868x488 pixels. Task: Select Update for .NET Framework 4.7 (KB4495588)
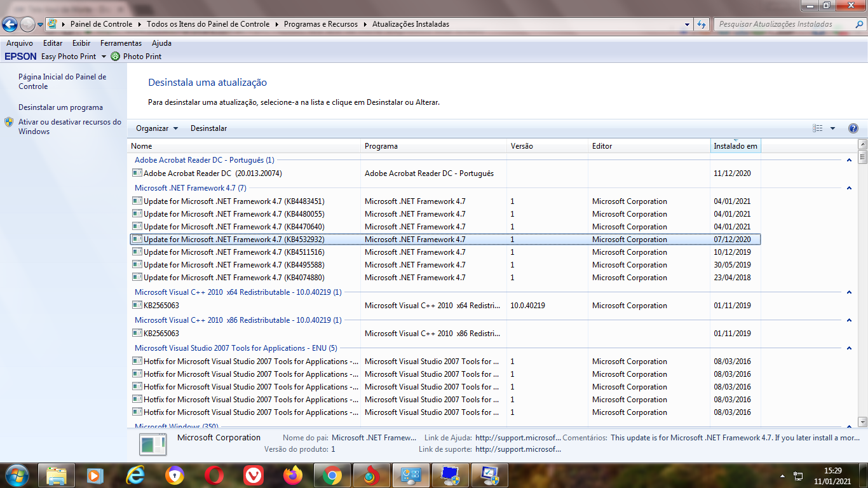(x=445, y=264)
